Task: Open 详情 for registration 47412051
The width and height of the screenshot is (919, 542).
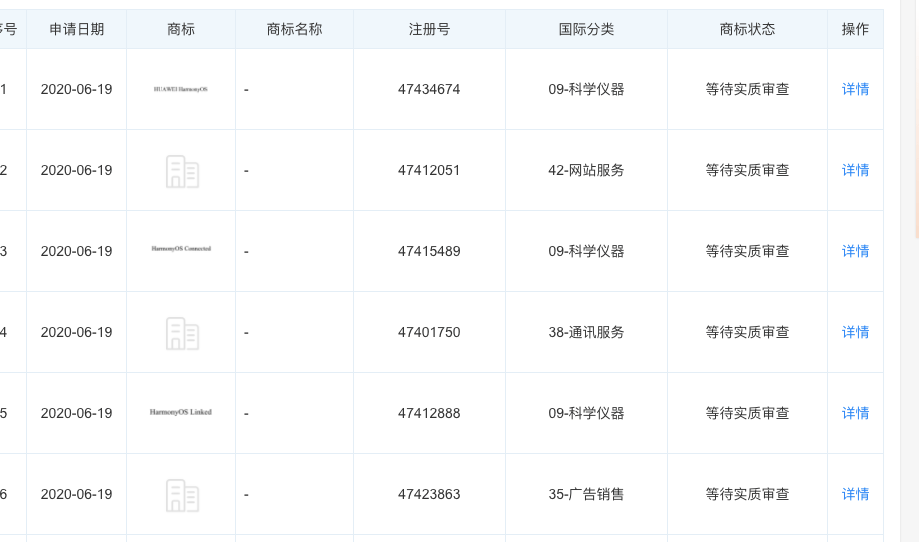Action: coord(855,171)
